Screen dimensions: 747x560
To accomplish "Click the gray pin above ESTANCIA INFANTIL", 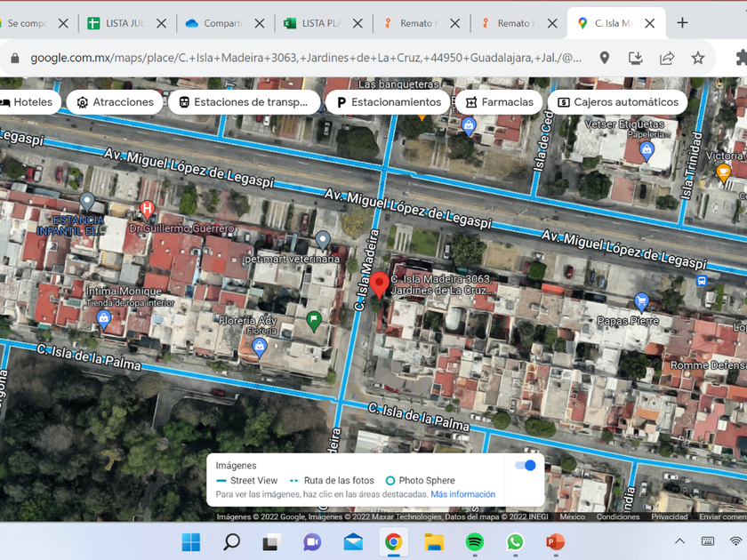I will click(87, 201).
